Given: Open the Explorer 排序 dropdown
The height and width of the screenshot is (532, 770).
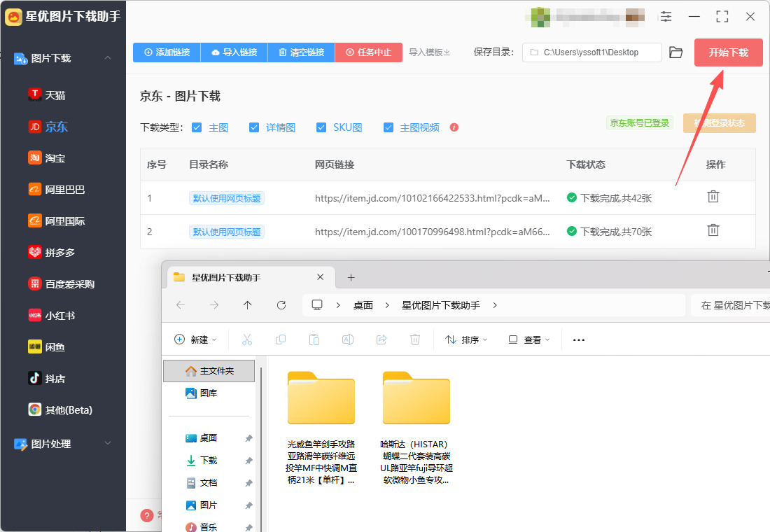Looking at the screenshot, I should click(x=466, y=339).
